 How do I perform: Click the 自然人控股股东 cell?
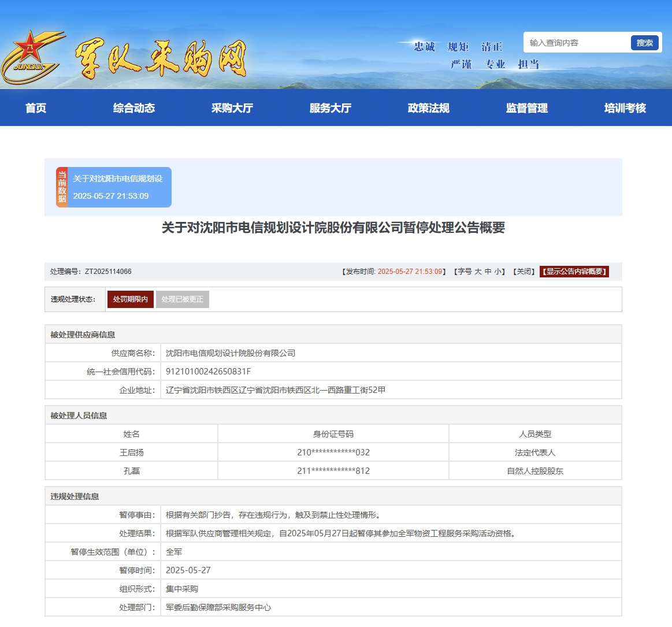[x=535, y=471]
